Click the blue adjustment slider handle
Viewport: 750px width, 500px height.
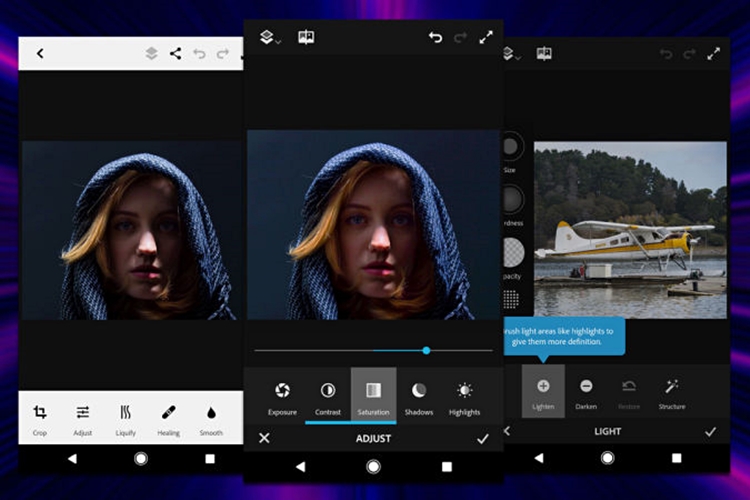point(426,350)
